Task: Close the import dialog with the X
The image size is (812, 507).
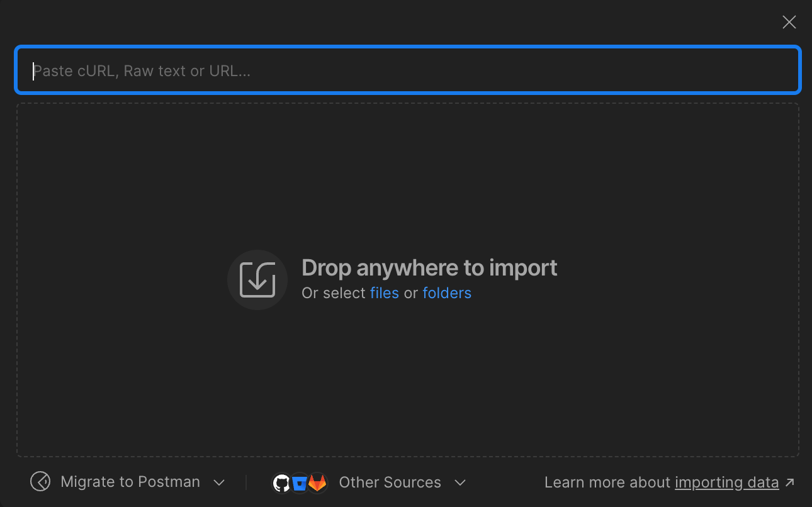Action: coord(789,23)
